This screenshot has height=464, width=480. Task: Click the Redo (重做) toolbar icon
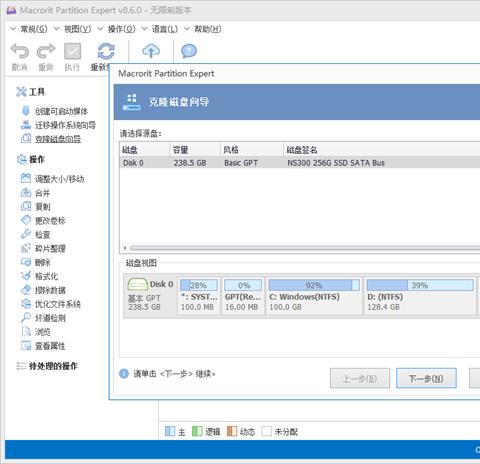pyautogui.click(x=46, y=51)
